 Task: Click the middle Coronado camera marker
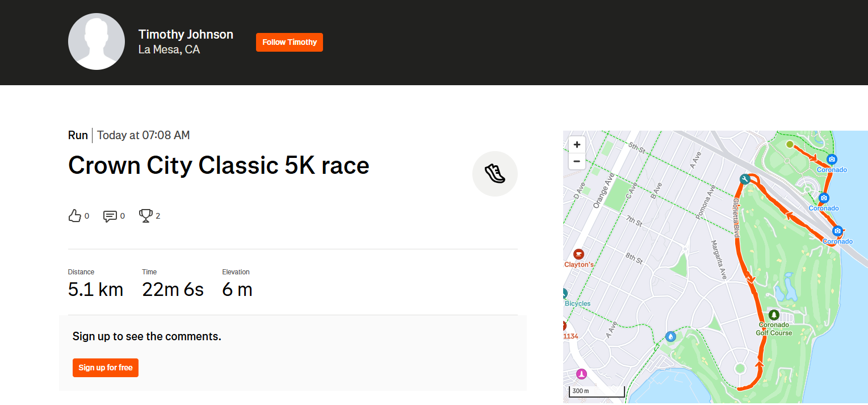824,198
